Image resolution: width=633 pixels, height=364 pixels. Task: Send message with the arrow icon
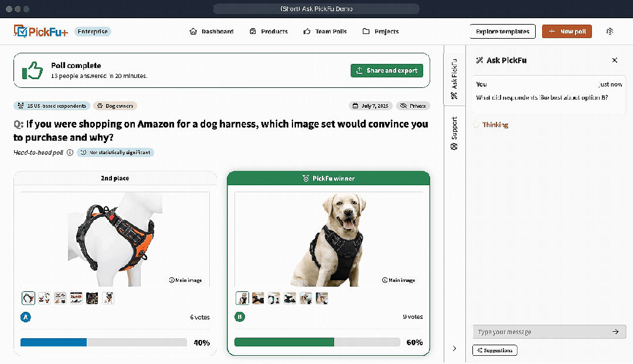coord(615,332)
